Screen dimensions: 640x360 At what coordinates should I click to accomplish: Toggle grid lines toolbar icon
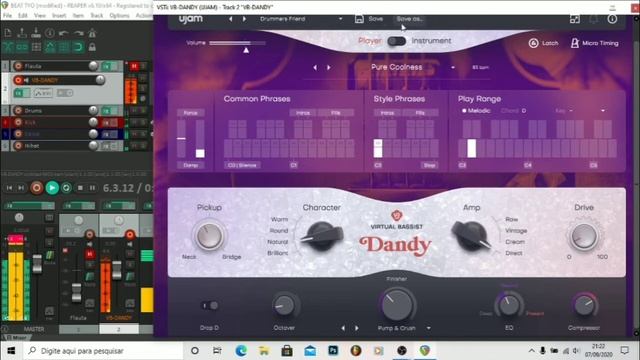(36, 47)
